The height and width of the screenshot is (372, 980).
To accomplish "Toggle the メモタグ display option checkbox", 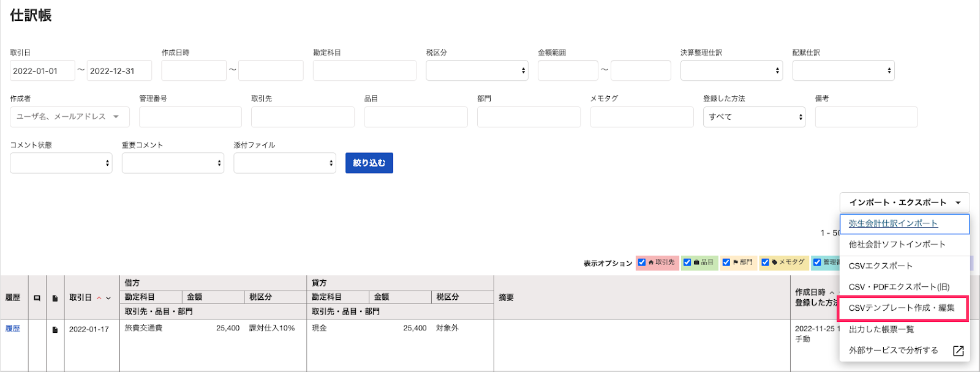I will point(765,262).
